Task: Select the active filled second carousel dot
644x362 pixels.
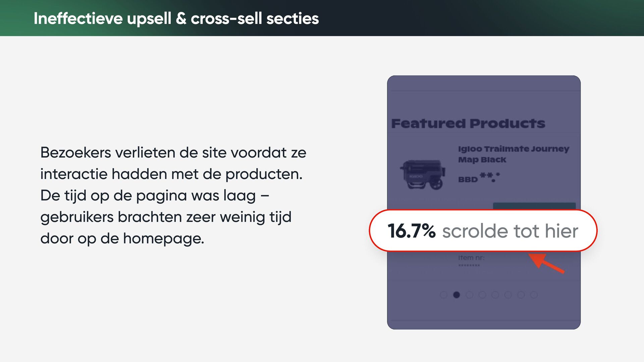Action: [457, 295]
